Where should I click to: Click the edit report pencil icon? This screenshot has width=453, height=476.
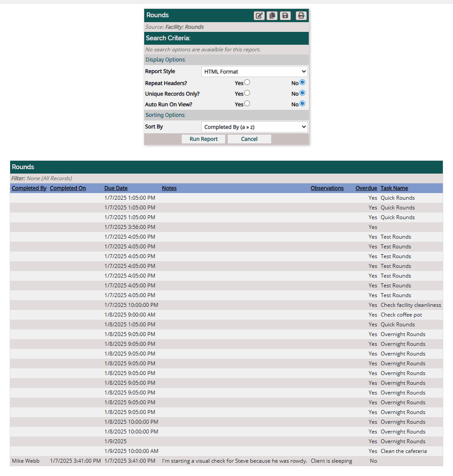[x=259, y=15]
